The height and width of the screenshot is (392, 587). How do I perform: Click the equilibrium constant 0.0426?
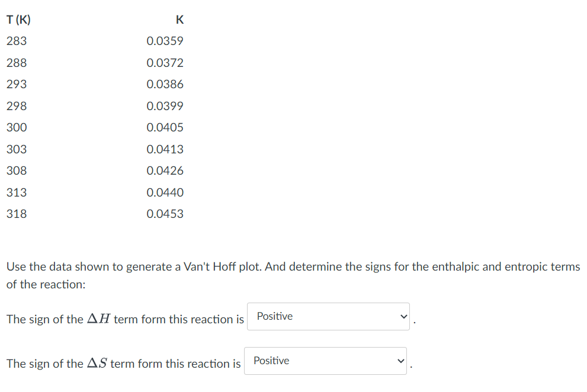tap(165, 170)
